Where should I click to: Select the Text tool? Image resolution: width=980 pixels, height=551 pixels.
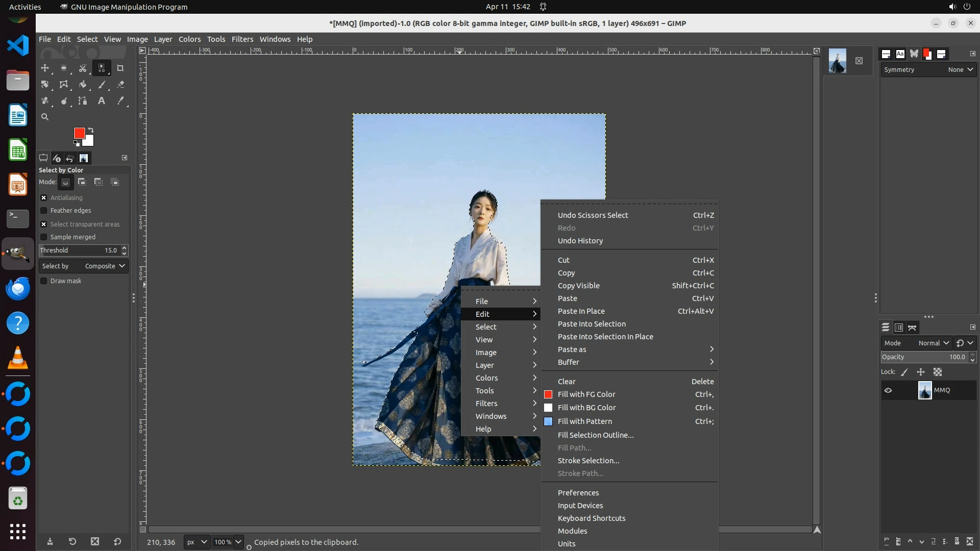coord(102,101)
